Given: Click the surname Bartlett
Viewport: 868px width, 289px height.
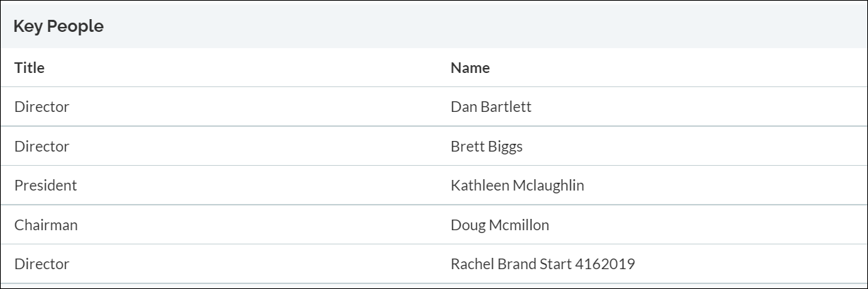Looking at the screenshot, I should 505,107.
